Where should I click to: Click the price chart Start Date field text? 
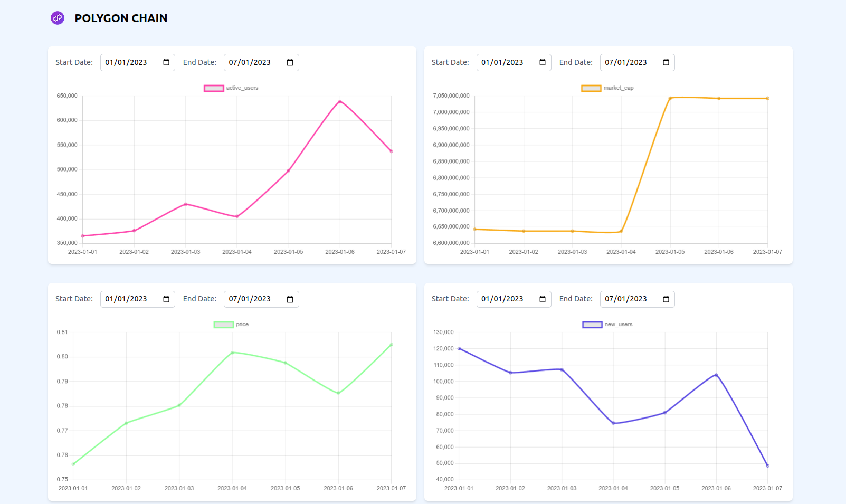tap(126, 299)
